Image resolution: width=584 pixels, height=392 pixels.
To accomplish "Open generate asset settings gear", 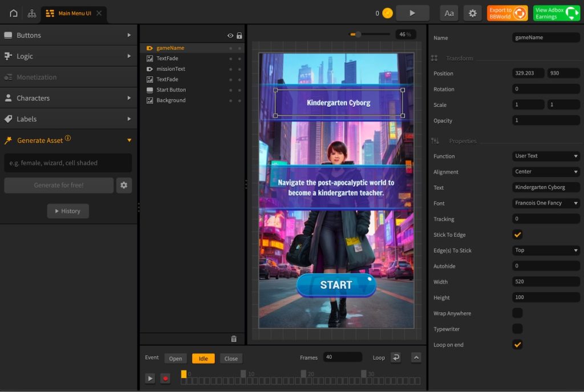I will (124, 185).
